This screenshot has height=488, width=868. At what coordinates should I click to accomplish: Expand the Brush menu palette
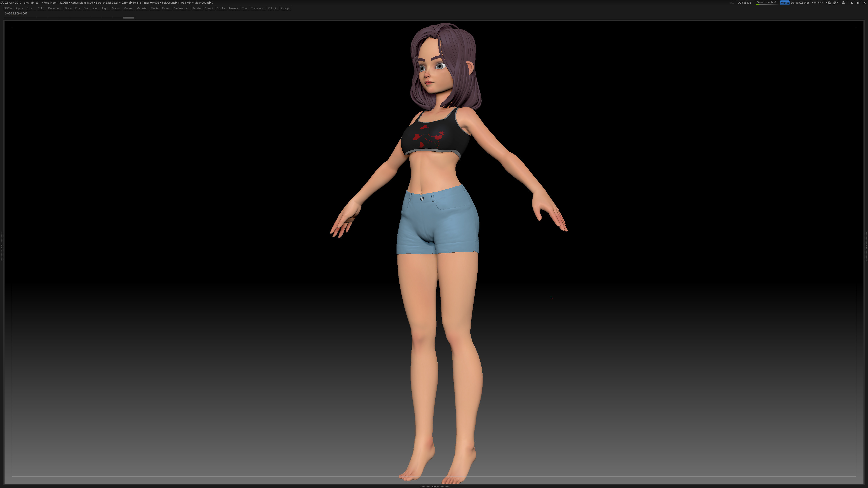click(30, 8)
